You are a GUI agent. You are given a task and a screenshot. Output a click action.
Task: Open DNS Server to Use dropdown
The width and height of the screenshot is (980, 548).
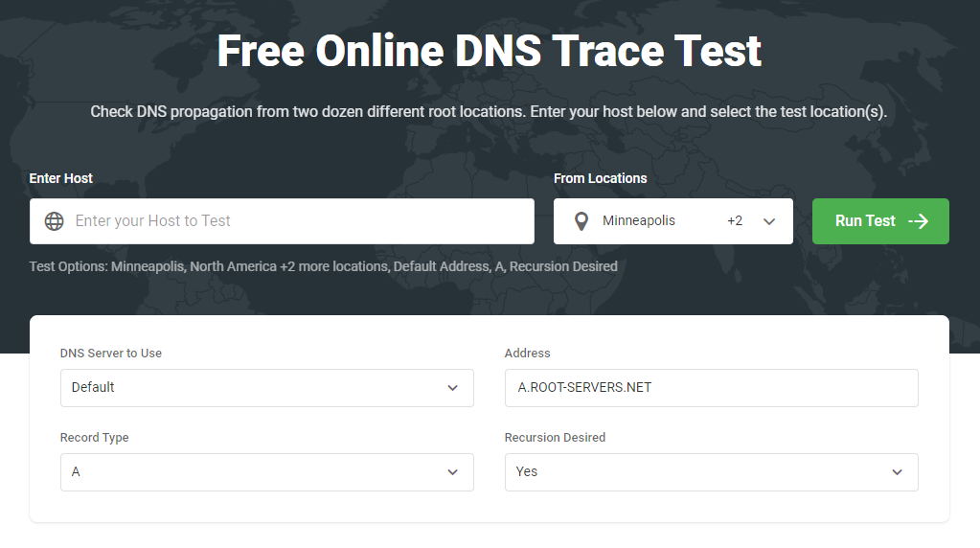tap(267, 388)
